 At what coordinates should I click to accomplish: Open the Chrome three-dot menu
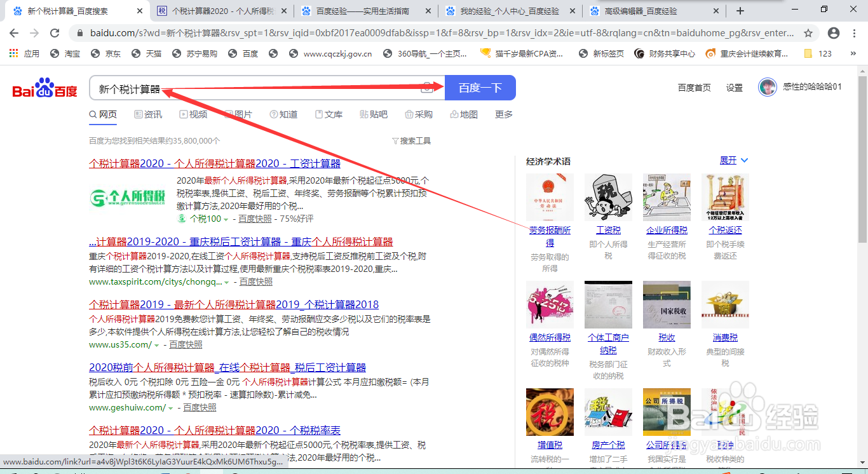(855, 33)
